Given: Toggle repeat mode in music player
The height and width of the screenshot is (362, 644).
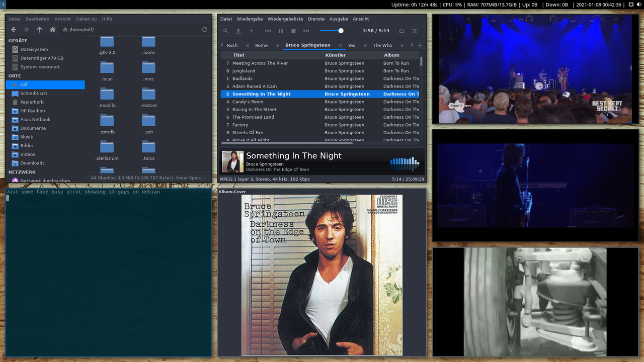Looking at the screenshot, I should 401,31.
